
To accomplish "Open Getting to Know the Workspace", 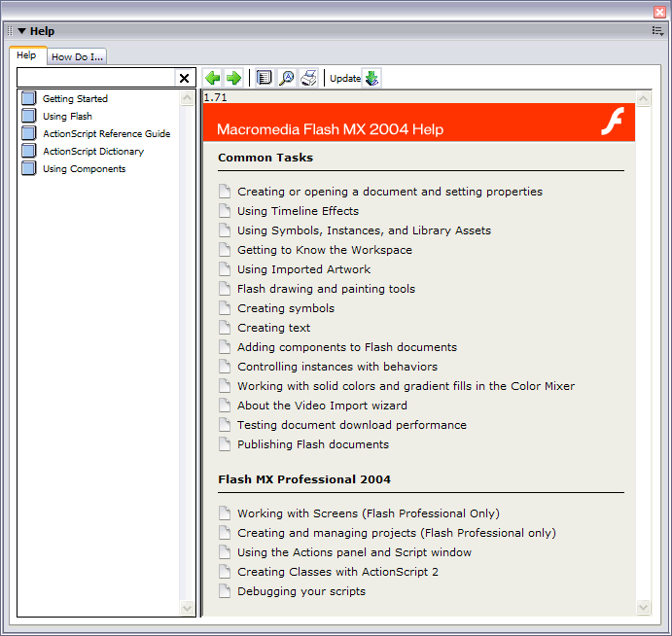I will tap(325, 250).
